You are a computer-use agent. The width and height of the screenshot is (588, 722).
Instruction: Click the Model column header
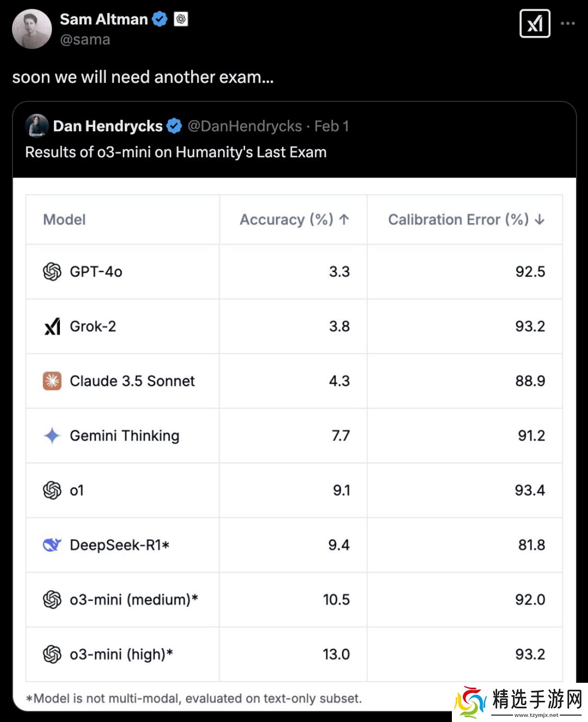[x=64, y=219]
